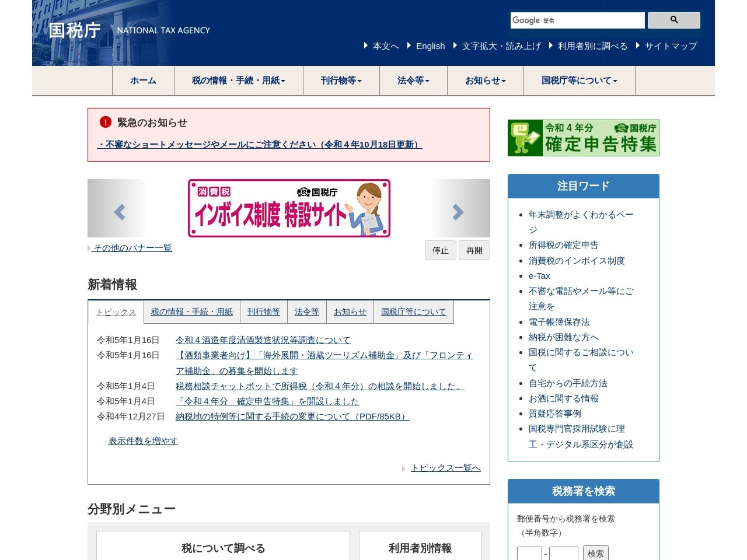Expand the お知らせ navigation dropdown
The image size is (747, 560).
tap(486, 80)
